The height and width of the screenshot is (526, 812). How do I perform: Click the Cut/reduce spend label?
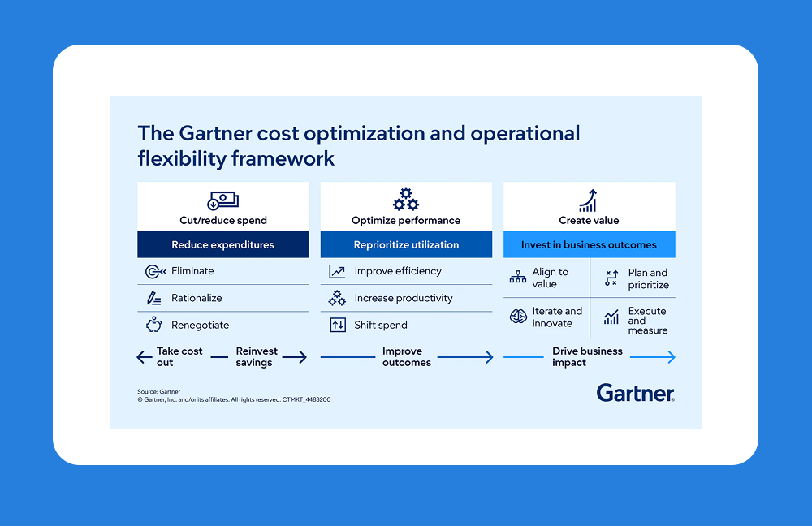[x=223, y=220]
